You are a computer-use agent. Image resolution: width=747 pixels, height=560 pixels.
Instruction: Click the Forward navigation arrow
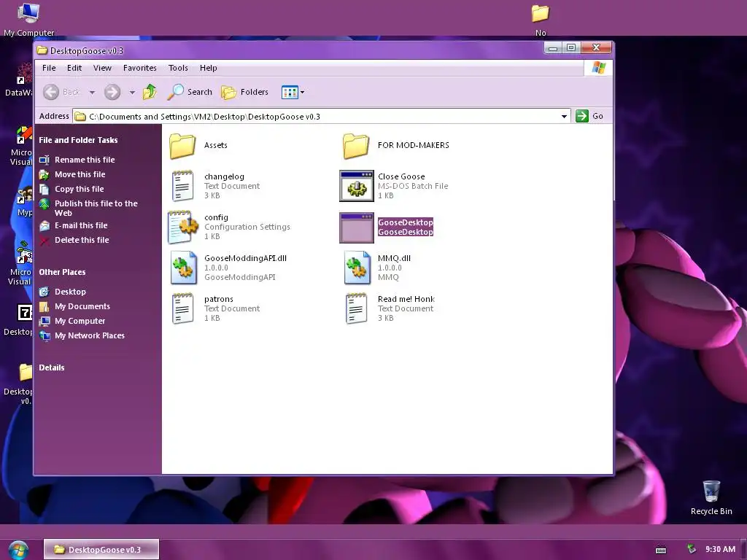(x=112, y=92)
